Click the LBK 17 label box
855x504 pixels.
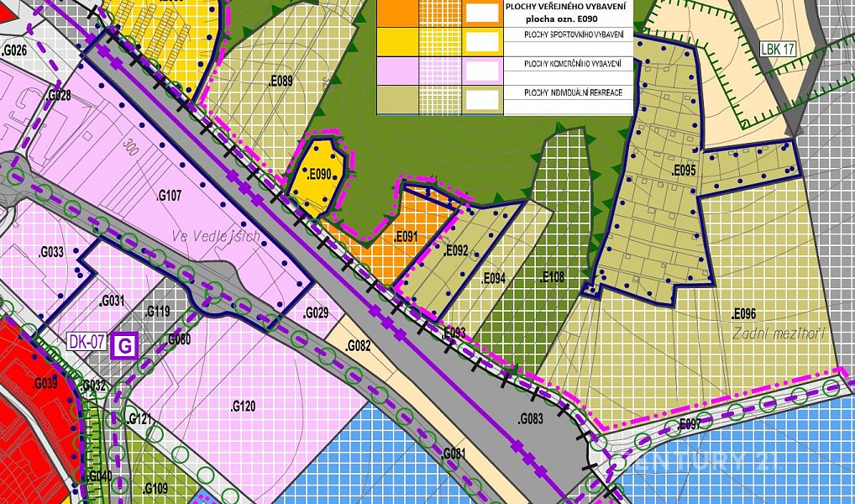(777, 49)
